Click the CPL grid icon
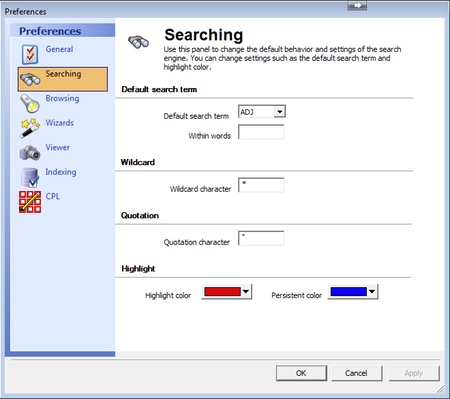Screen dimensions: 450x399 coord(30,202)
